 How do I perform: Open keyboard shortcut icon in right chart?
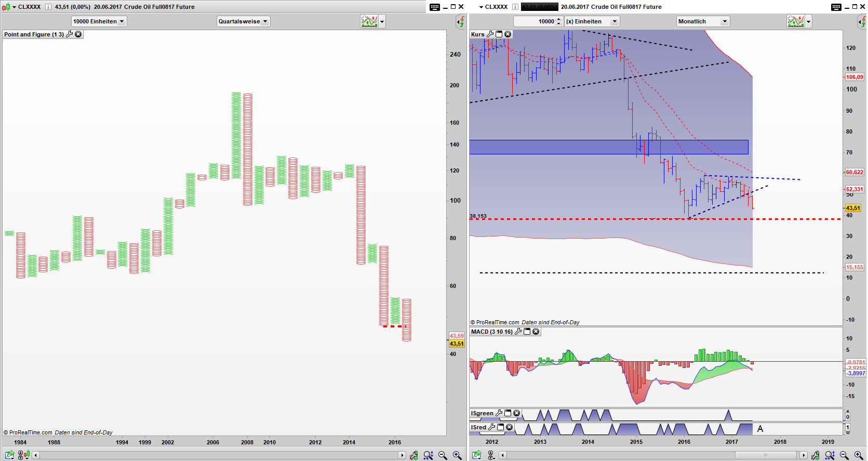tap(836, 7)
